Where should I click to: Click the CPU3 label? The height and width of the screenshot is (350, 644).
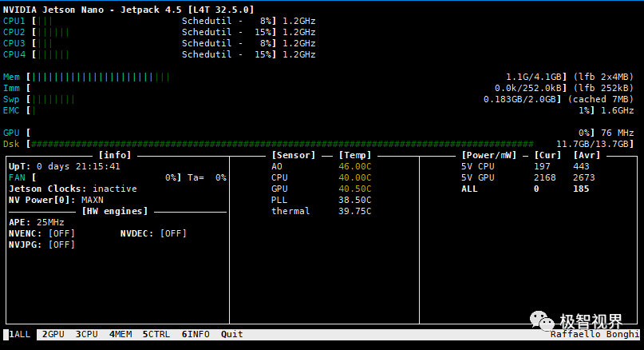14,43
